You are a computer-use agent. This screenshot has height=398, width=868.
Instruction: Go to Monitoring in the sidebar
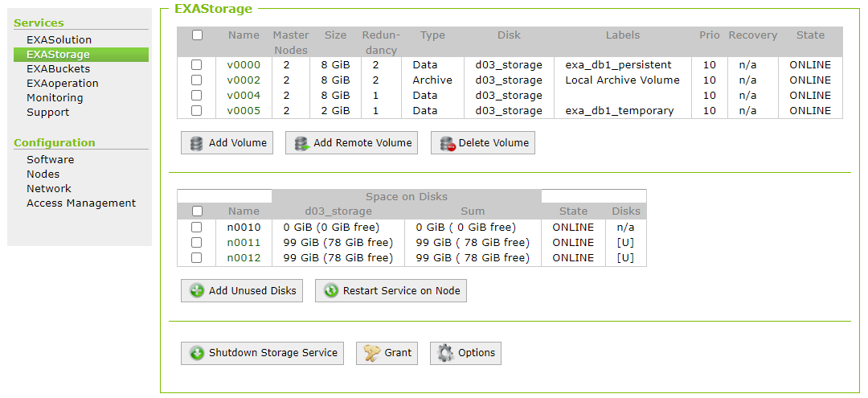(x=55, y=98)
